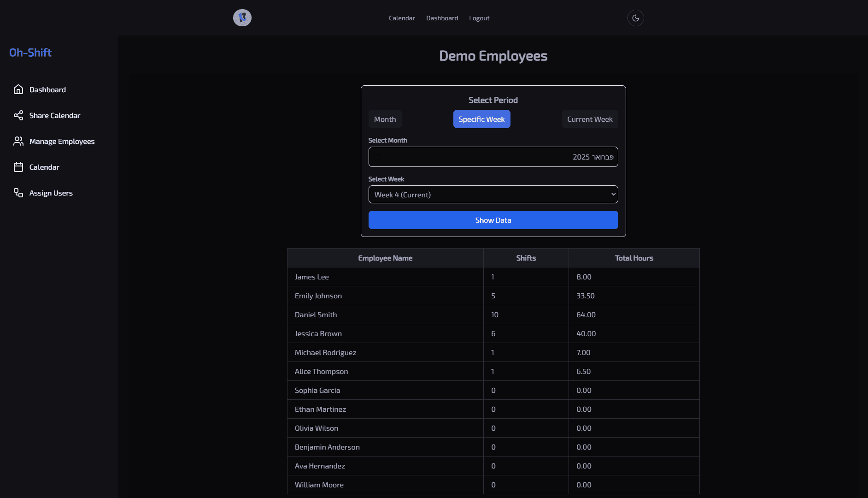Open the Select Month picker field
This screenshot has width=868, height=498.
tap(493, 157)
